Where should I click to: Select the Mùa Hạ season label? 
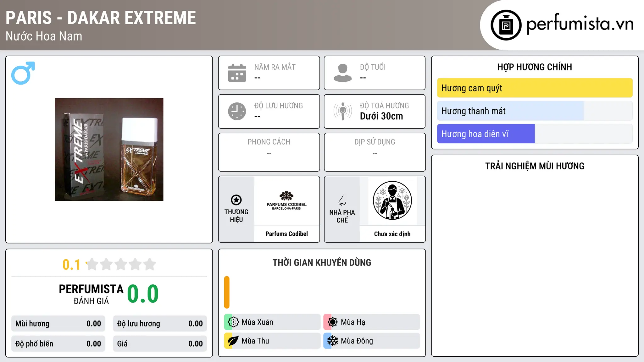(x=353, y=322)
